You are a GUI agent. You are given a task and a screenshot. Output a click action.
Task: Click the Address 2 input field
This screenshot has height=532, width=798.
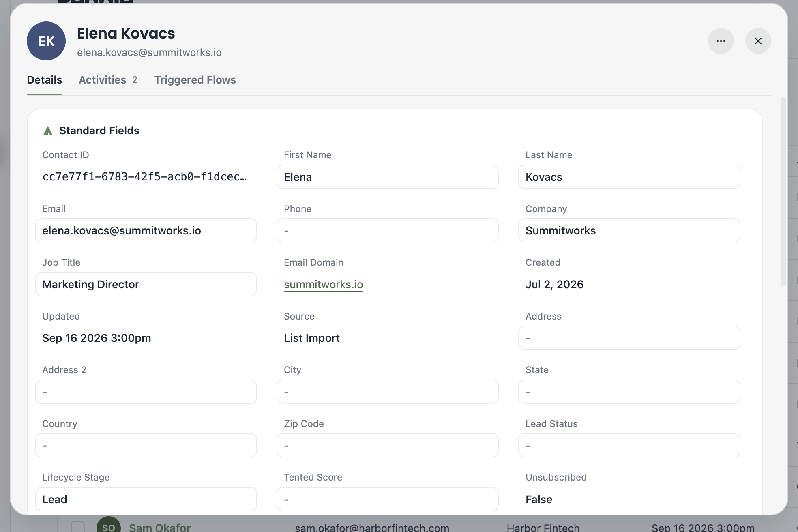click(146, 392)
